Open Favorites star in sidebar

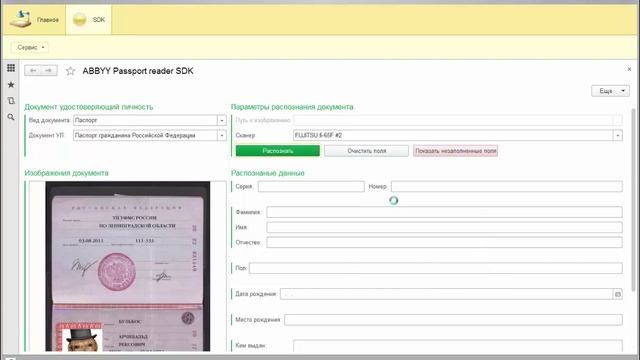(x=11, y=84)
